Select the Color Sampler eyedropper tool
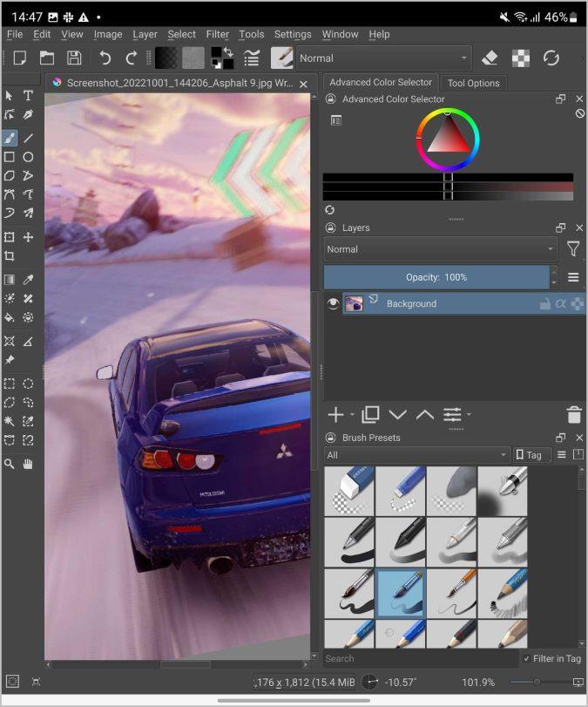Screen dimensions: 588x707 [x=28, y=280]
